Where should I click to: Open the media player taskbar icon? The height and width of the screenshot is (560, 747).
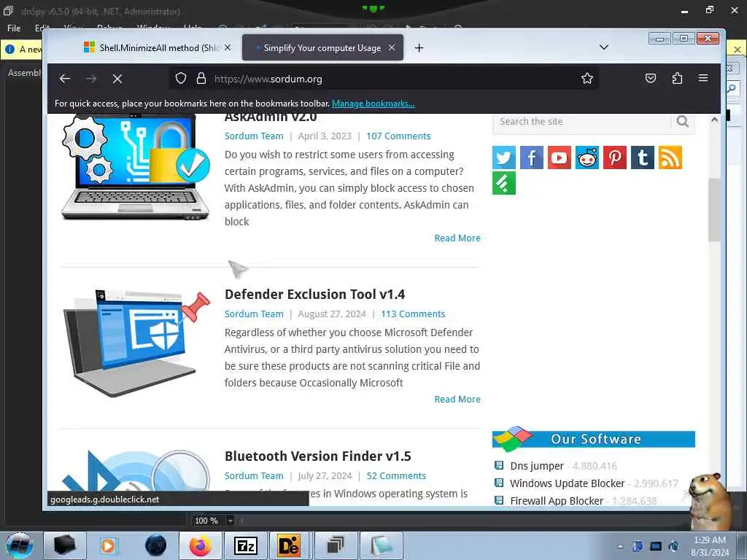tap(108, 545)
